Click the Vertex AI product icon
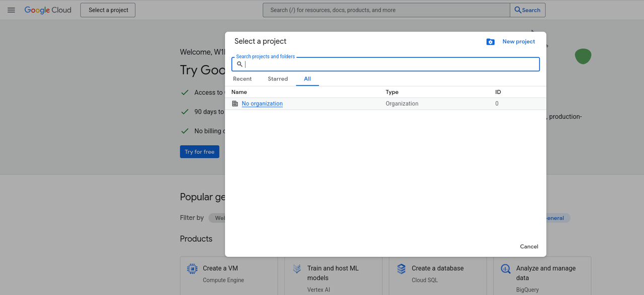The width and height of the screenshot is (644, 295). [x=297, y=269]
